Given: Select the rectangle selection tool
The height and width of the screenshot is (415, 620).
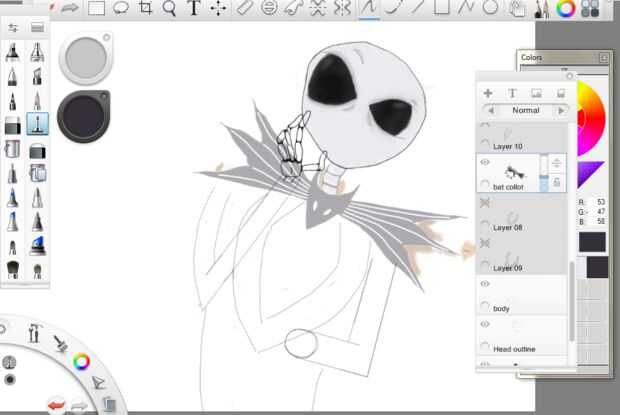Looking at the screenshot, I should click(x=97, y=9).
